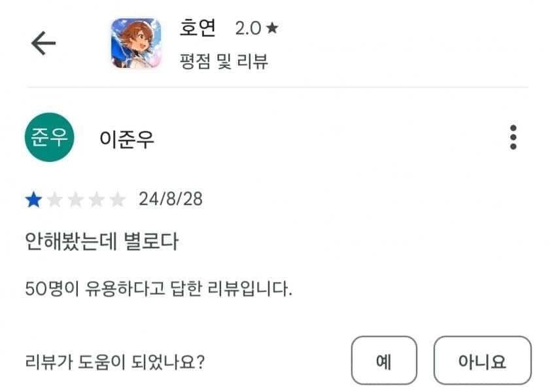The image size is (556, 392).
Task: Tap the 2.0 rating number in header
Action: click(248, 28)
